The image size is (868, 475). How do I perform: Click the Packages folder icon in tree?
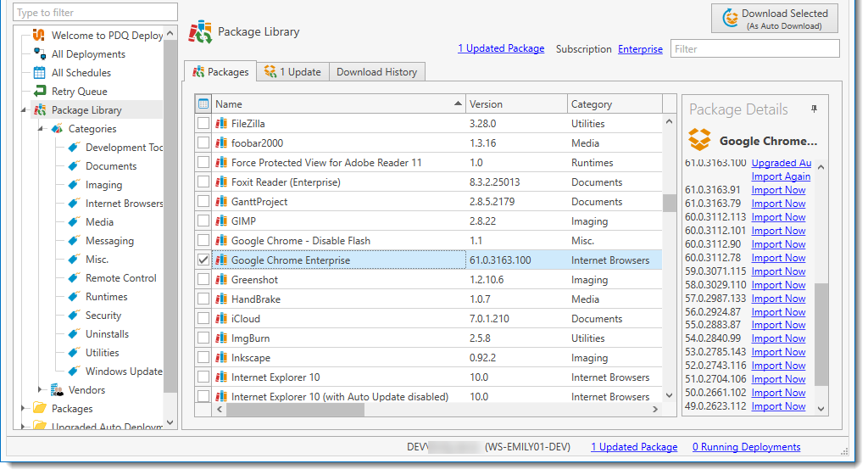tap(39, 409)
